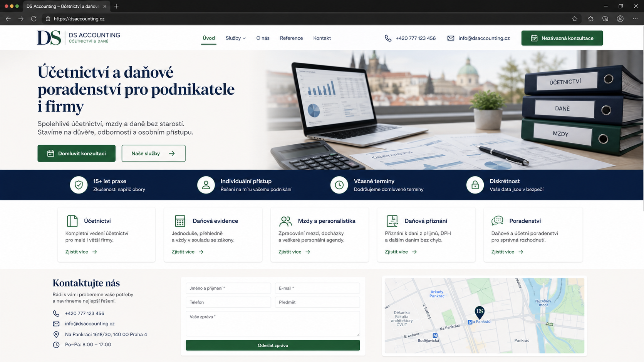Click the site lock icon in address bar

(48, 18)
